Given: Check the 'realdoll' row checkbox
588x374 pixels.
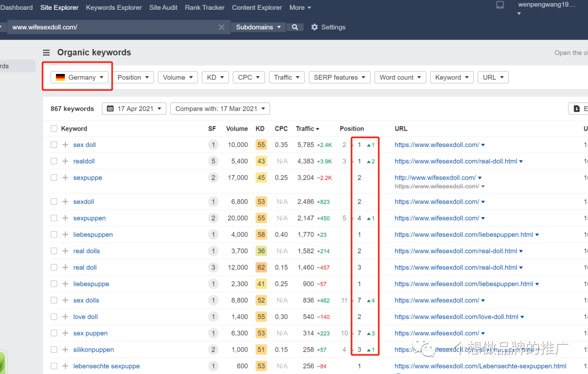Looking at the screenshot, I should [x=54, y=161].
